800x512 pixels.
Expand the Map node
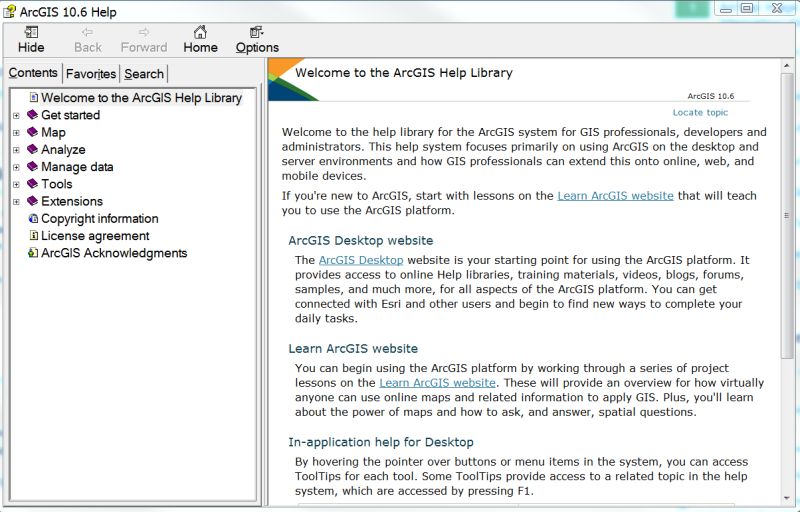16,133
